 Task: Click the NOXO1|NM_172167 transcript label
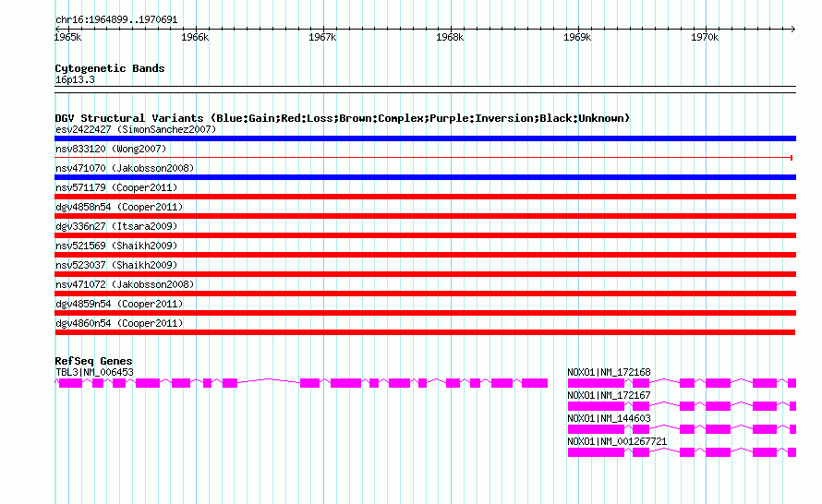609,395
